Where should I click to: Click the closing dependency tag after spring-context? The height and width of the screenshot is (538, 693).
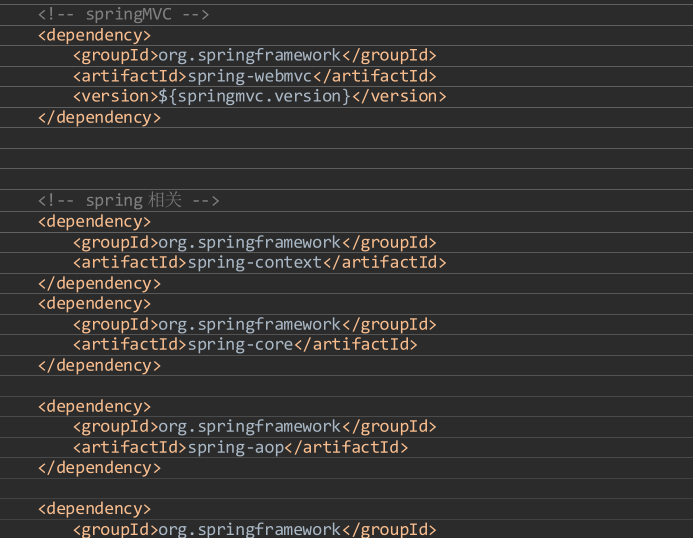[x=99, y=283]
